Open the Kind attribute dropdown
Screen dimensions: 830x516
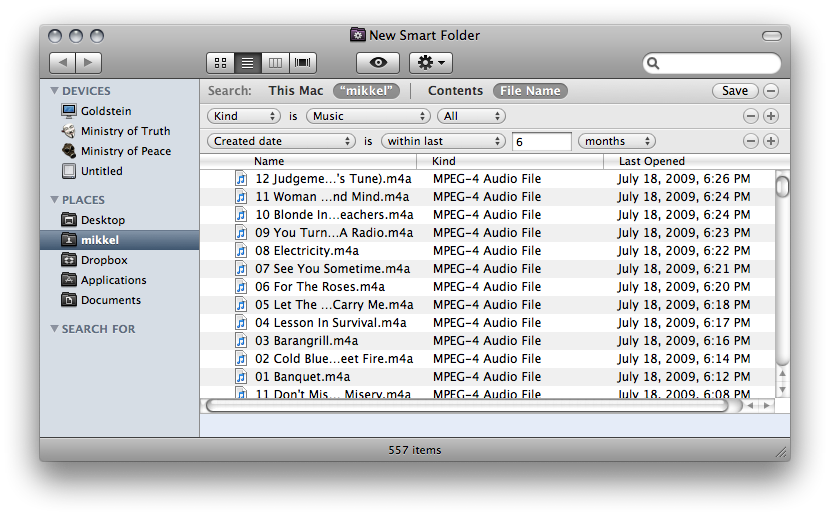click(243, 116)
